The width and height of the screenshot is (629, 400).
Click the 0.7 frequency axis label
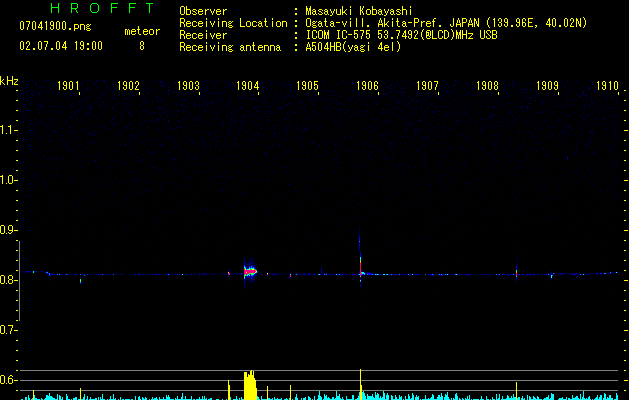click(x=8, y=330)
